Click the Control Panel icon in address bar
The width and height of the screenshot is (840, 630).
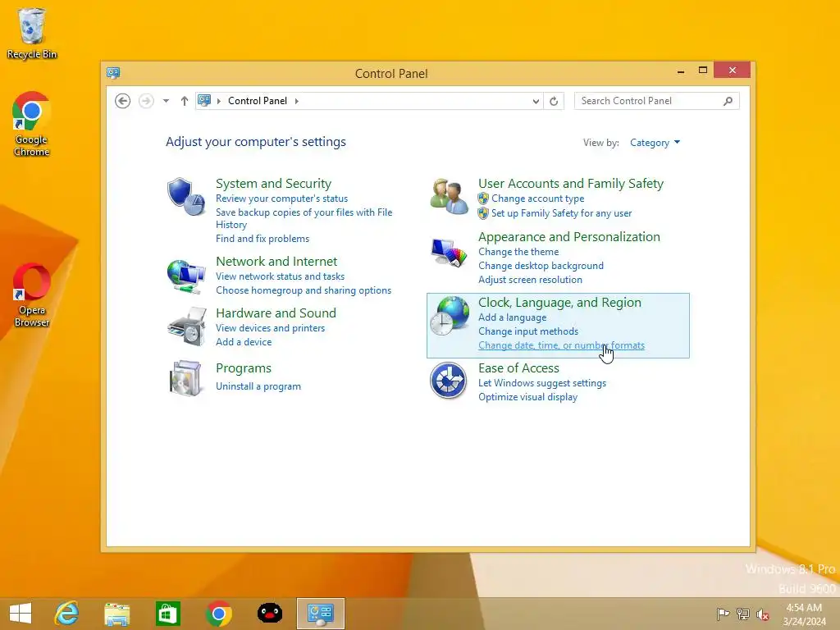(x=204, y=100)
